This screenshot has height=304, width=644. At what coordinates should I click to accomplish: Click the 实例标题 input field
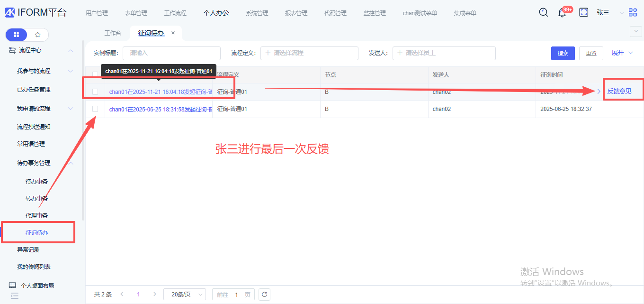171,53
